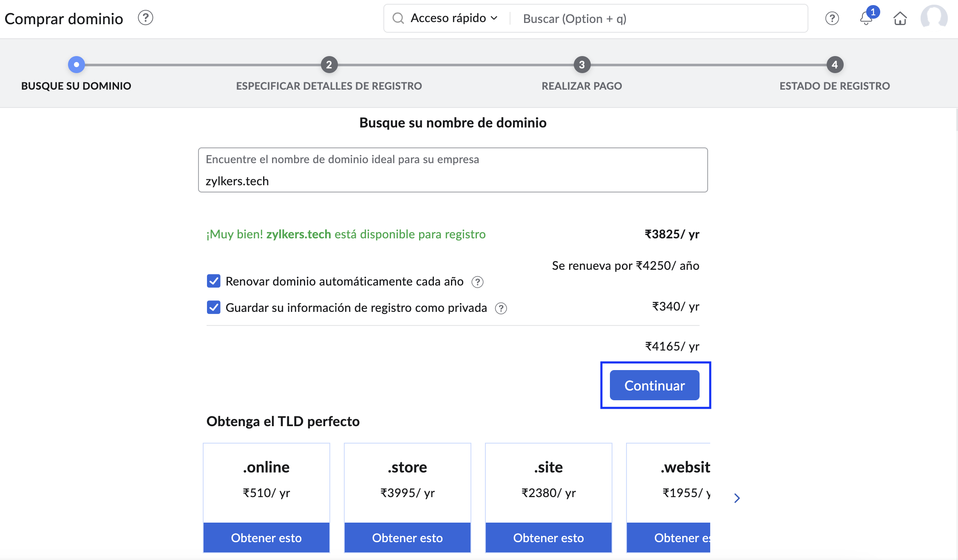Open the user profile avatar
958x560 pixels.
pos(934,18)
